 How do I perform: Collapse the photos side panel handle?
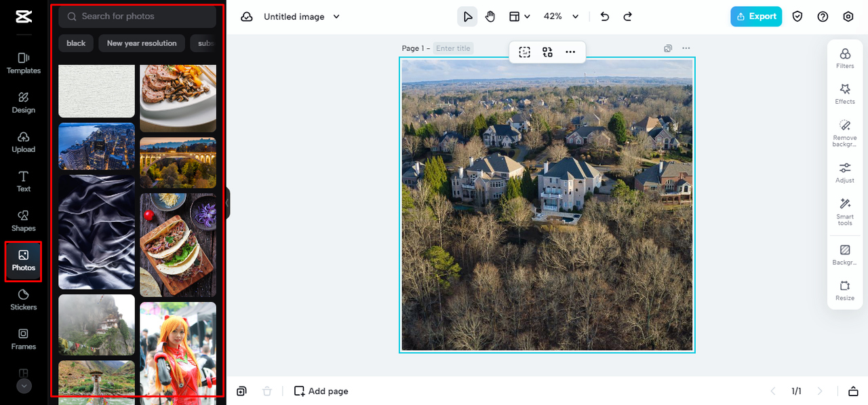click(227, 203)
